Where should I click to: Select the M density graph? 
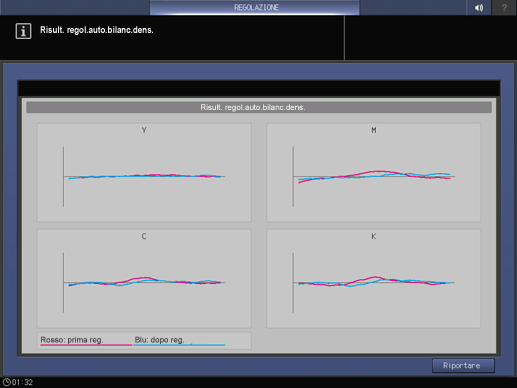(x=374, y=172)
